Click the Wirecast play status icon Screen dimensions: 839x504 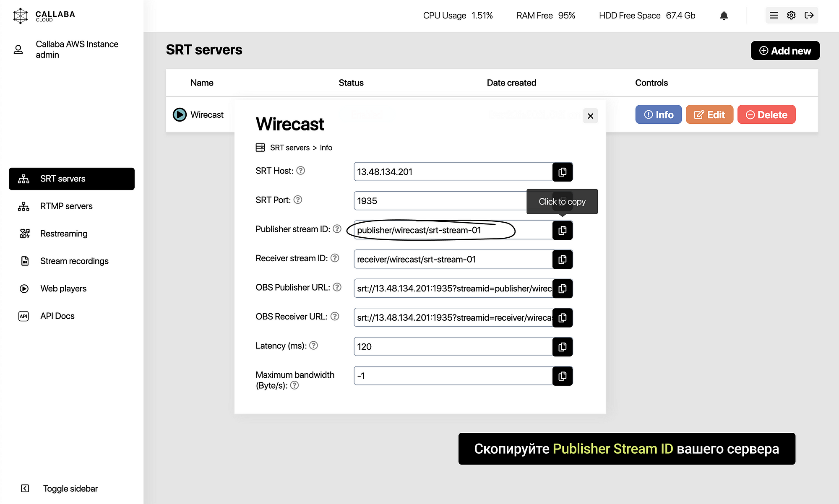(x=180, y=114)
